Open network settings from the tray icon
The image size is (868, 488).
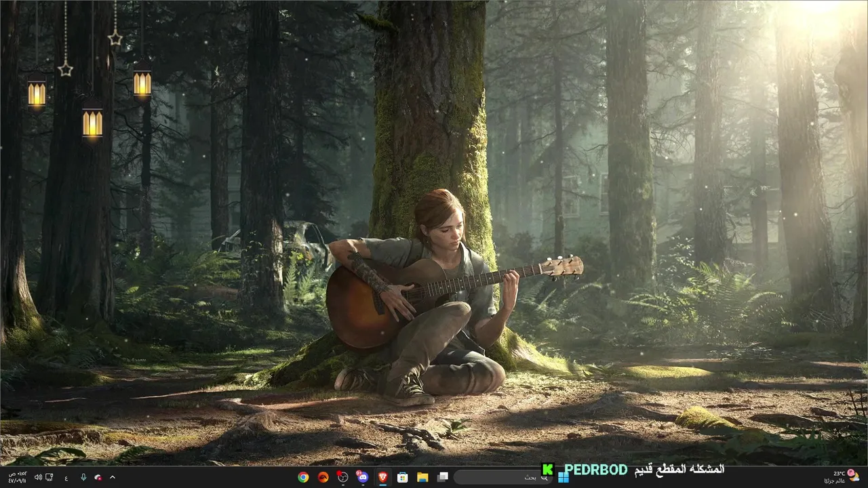point(50,477)
